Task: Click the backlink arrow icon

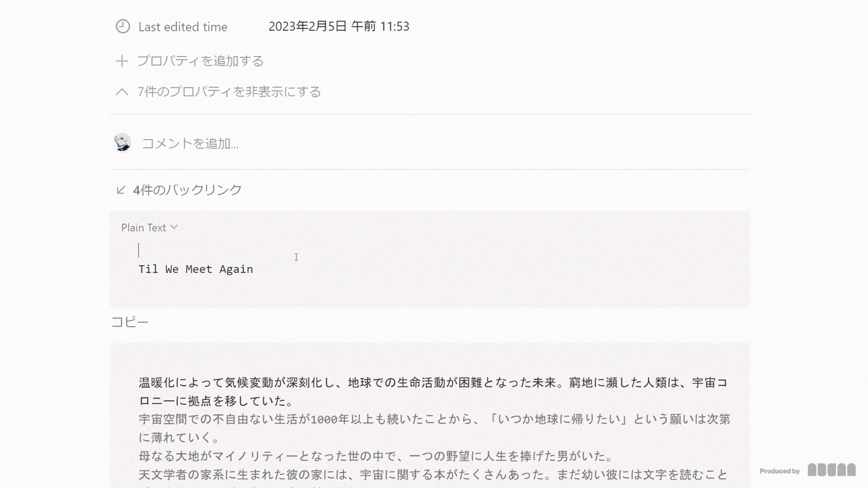Action: [121, 190]
